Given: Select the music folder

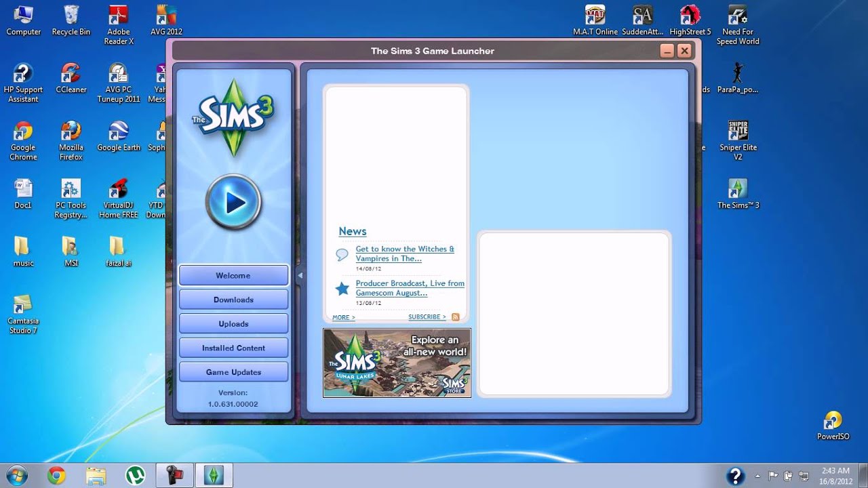Looking at the screenshot, I should 23,251.
